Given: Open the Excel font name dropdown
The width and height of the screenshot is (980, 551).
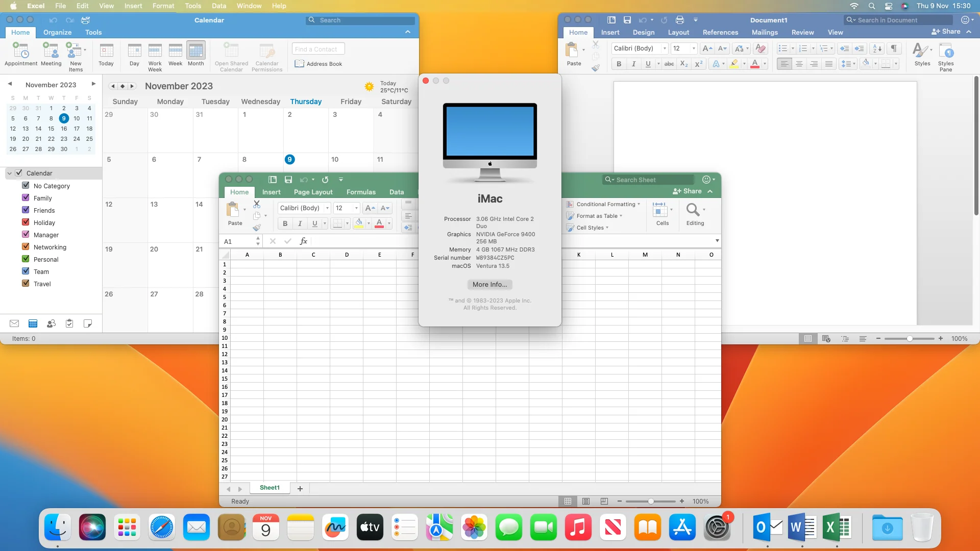Looking at the screenshot, I should tap(327, 208).
